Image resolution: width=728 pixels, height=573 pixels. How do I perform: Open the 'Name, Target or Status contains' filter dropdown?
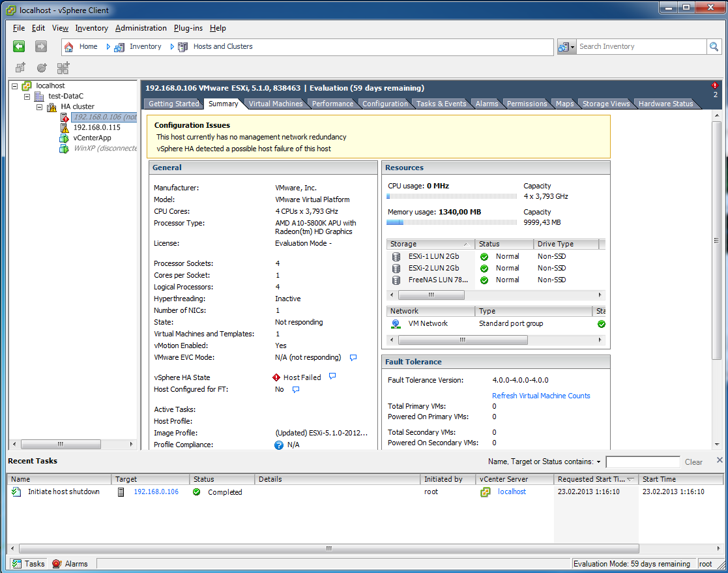(x=598, y=462)
